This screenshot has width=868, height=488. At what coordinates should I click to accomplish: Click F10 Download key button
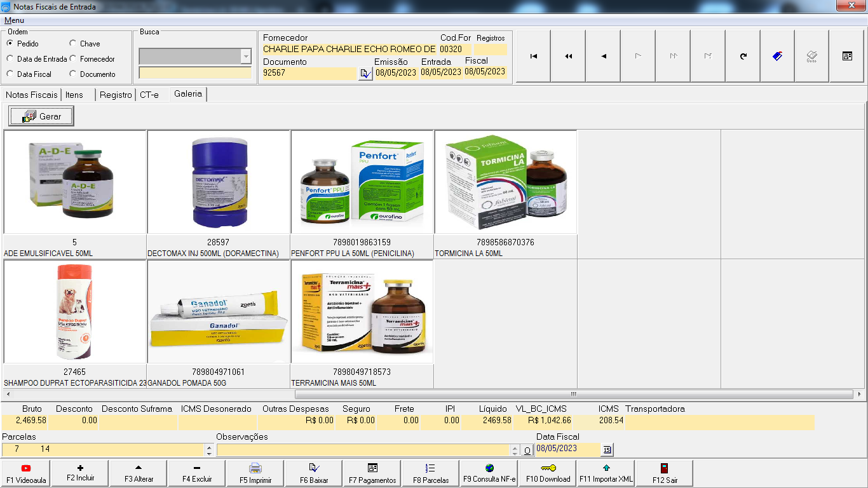548,473
